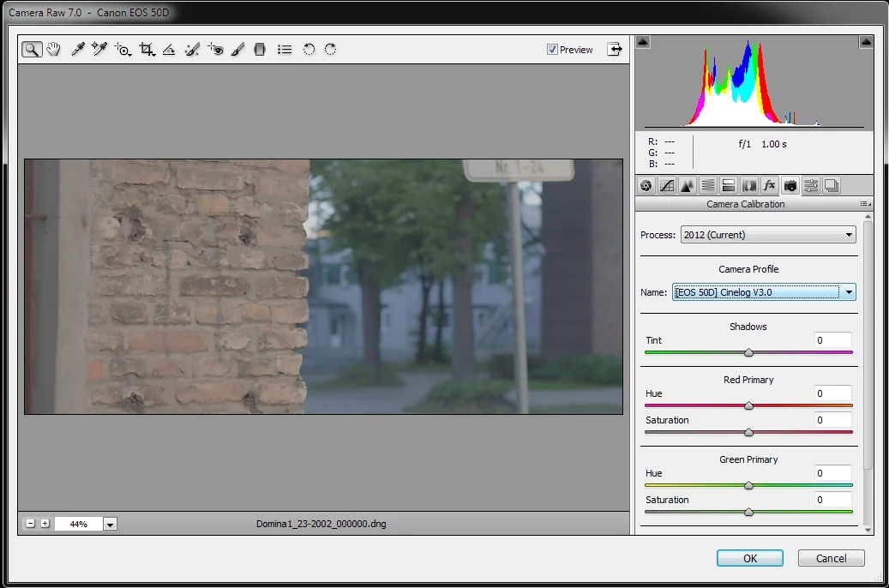Toggle full screen mode icon
The width and height of the screenshot is (889, 588).
click(615, 50)
